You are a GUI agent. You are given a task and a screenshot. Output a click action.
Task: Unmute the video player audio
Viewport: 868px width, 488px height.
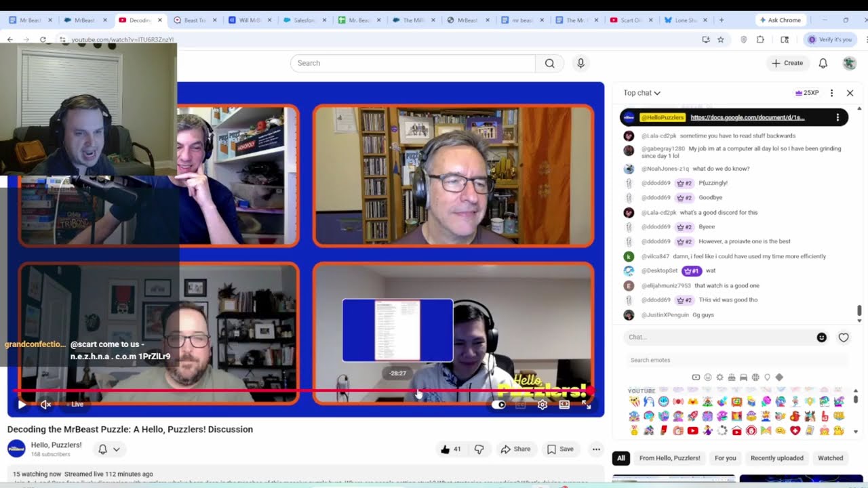(45, 405)
